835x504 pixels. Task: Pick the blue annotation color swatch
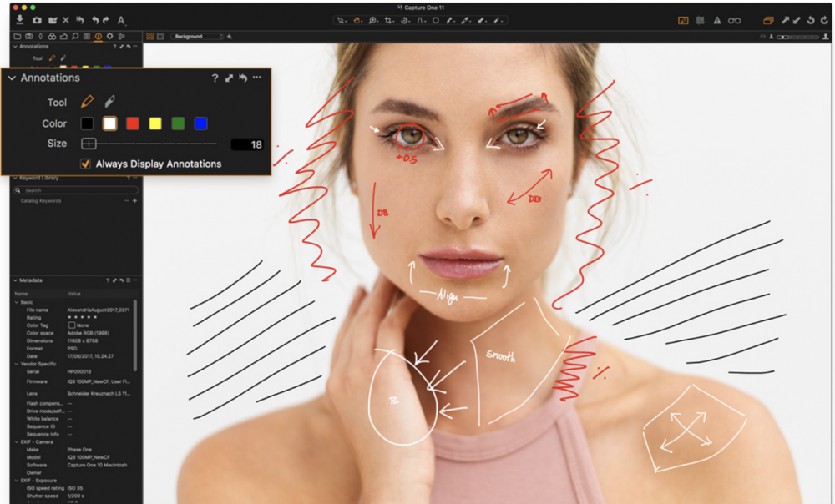200,123
